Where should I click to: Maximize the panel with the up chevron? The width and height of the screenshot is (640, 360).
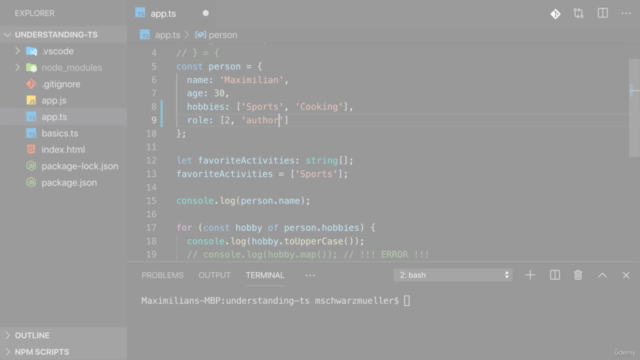[x=602, y=276]
